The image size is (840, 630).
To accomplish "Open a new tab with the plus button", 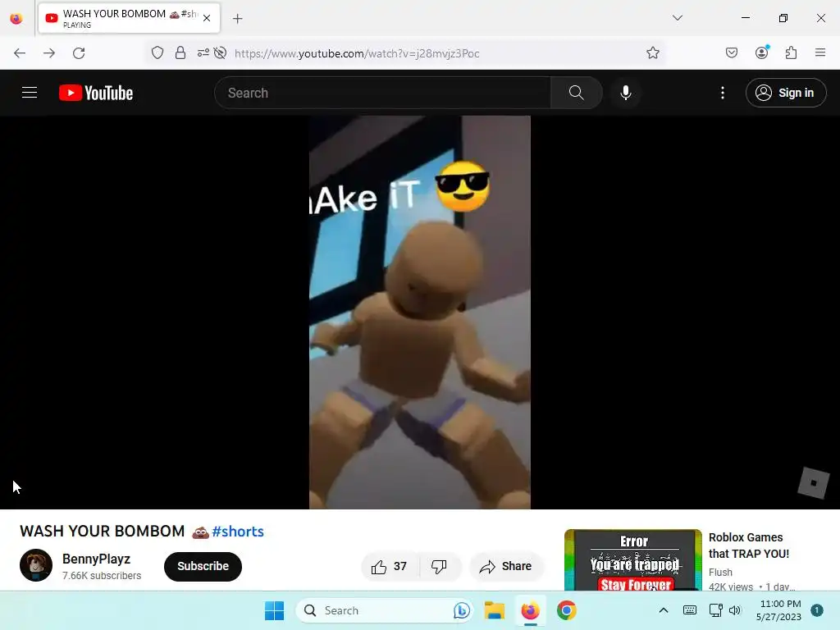I will pos(237,19).
